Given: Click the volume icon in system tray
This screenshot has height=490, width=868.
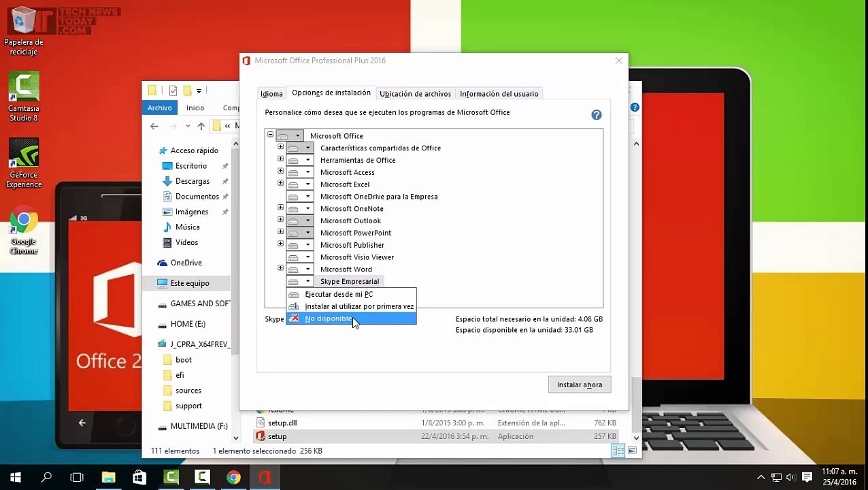Looking at the screenshot, I should pos(791,477).
